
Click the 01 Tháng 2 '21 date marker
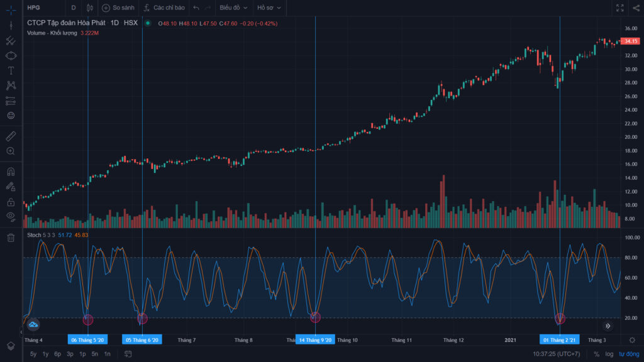(x=559, y=340)
